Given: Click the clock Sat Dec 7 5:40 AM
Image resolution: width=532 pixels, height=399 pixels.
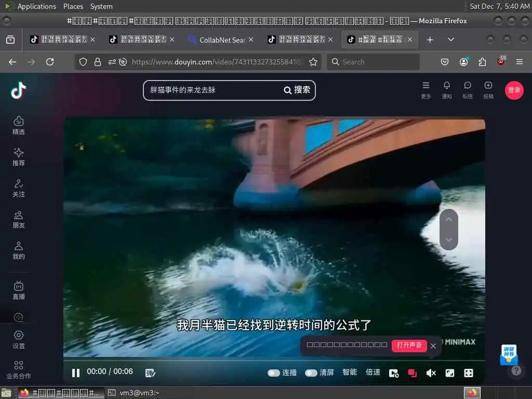Looking at the screenshot, I should point(499,6).
